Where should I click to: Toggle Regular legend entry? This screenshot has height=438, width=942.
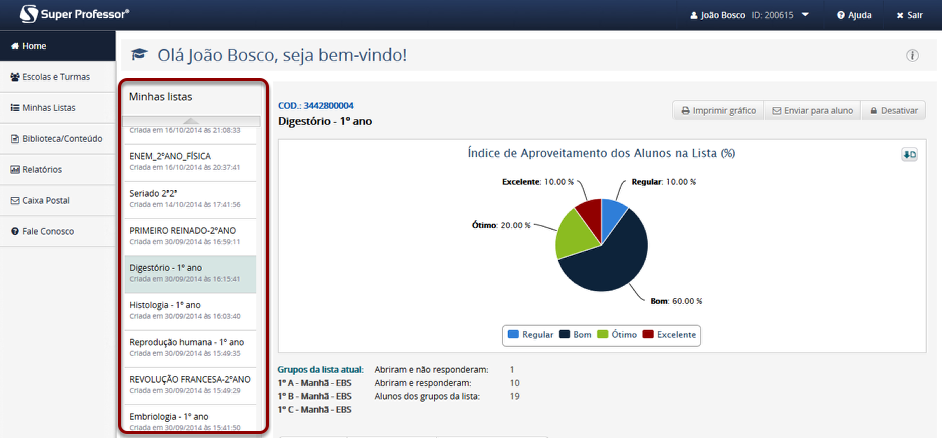click(x=530, y=335)
